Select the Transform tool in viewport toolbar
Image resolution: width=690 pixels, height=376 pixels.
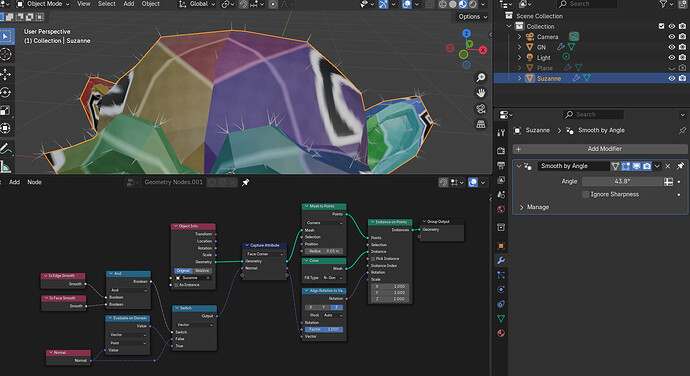coord(6,129)
